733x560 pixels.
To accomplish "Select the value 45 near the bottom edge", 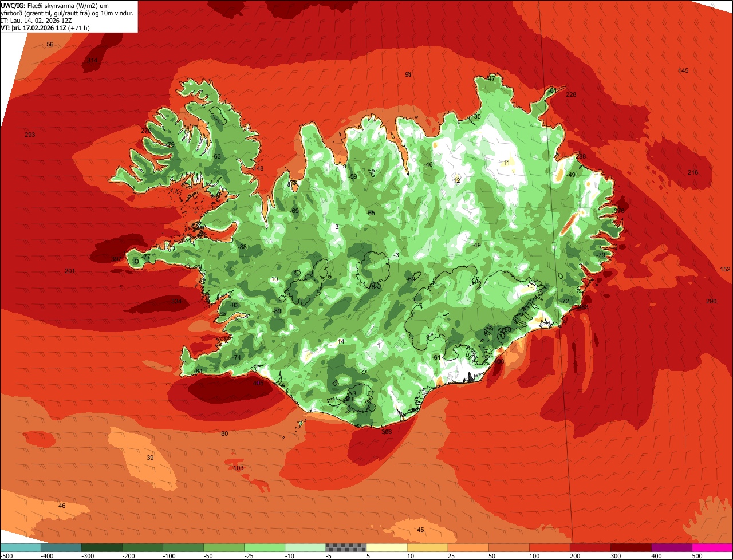I will point(420,530).
